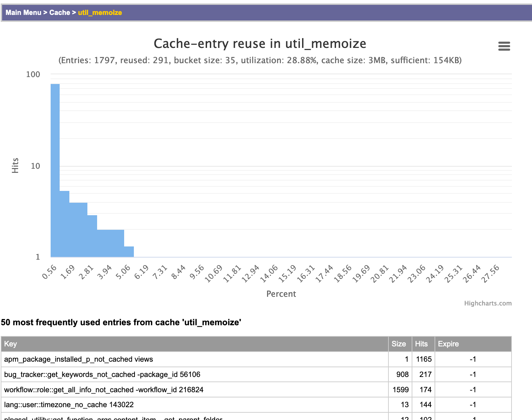Click the tallest histogram bar at 0.56
Screen dimensions: 532x420
coord(55,170)
